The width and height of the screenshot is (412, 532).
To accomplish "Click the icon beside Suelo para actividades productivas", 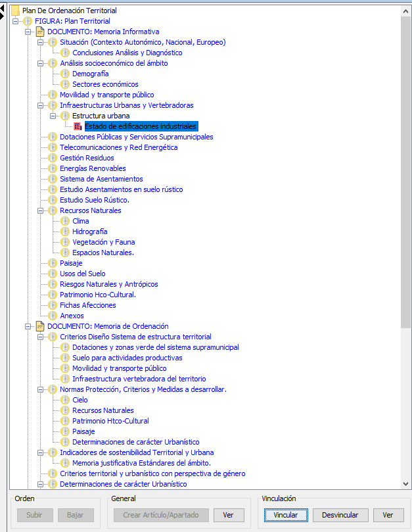I will pyautogui.click(x=65, y=358).
